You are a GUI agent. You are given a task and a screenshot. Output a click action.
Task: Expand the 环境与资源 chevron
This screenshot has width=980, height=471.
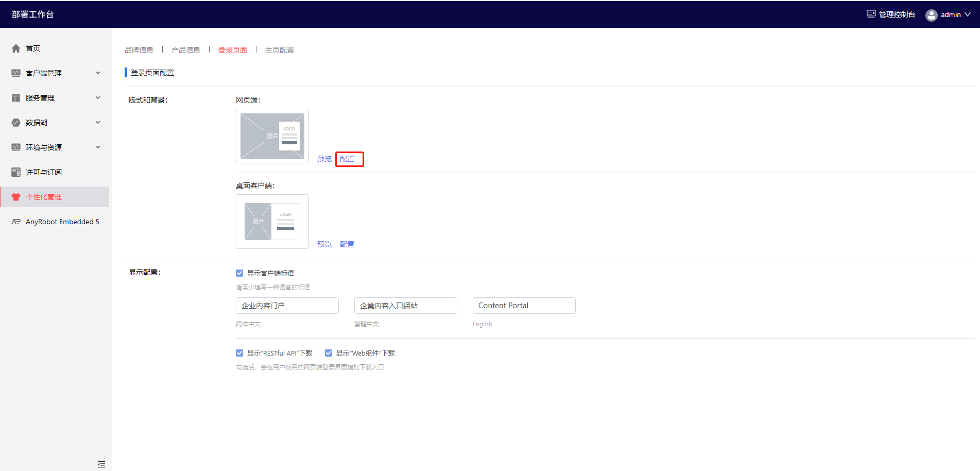click(x=98, y=147)
